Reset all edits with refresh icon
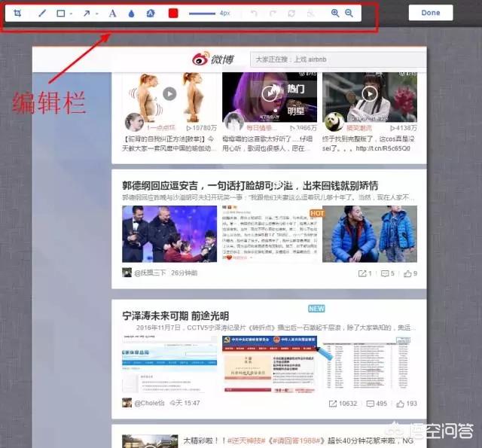The height and width of the screenshot is (448, 482). (291, 14)
